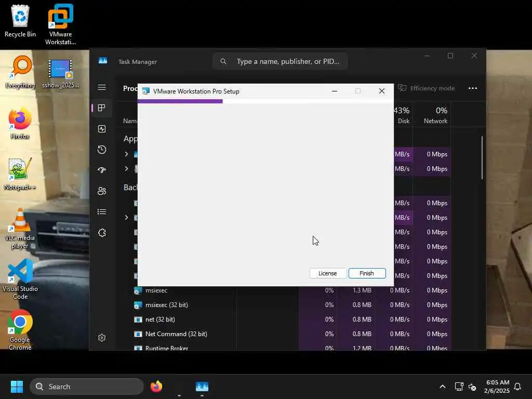Screen dimensions: 532x399
Task: Open Visual Studio Code desktop shortcut
Action: (x=20, y=279)
